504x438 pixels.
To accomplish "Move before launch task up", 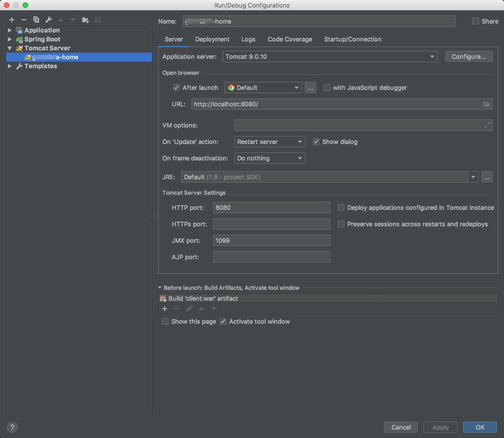I will (x=201, y=309).
